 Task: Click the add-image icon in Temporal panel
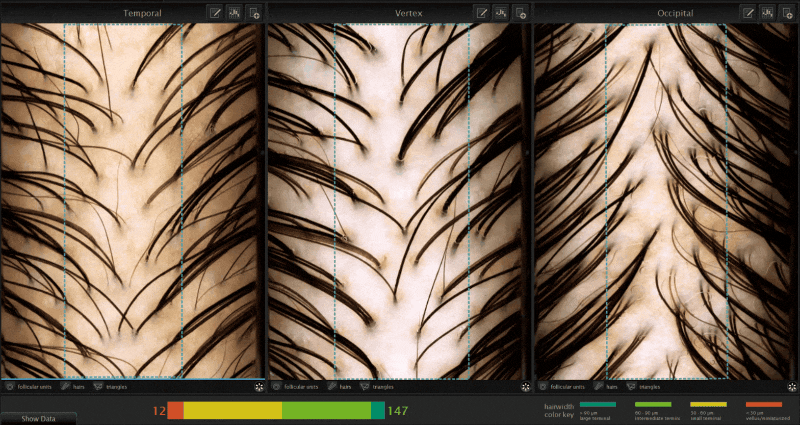point(255,13)
